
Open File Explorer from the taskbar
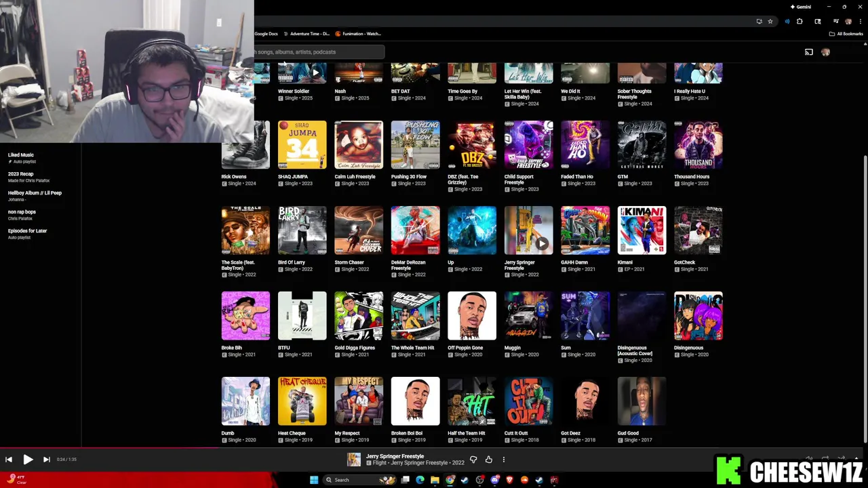[x=435, y=480]
